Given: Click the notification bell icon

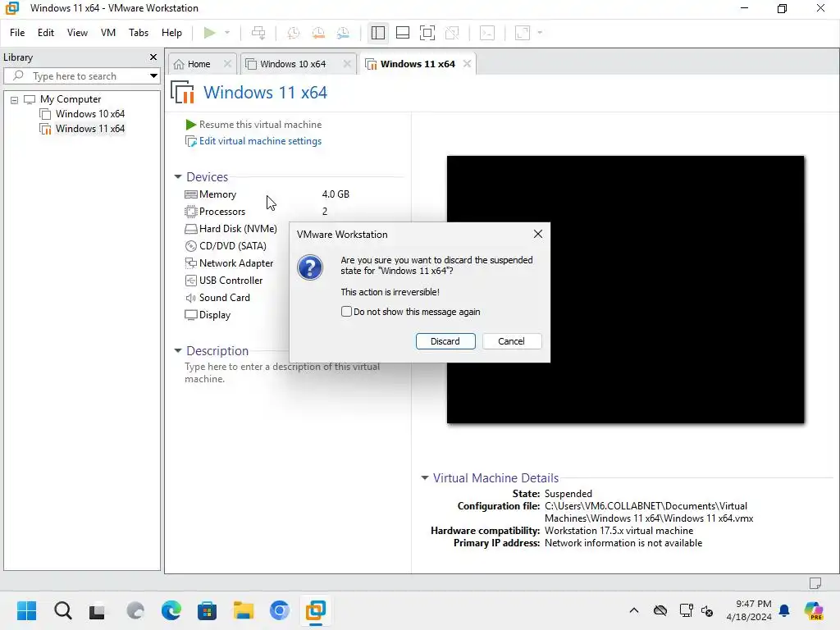Looking at the screenshot, I should (784, 610).
